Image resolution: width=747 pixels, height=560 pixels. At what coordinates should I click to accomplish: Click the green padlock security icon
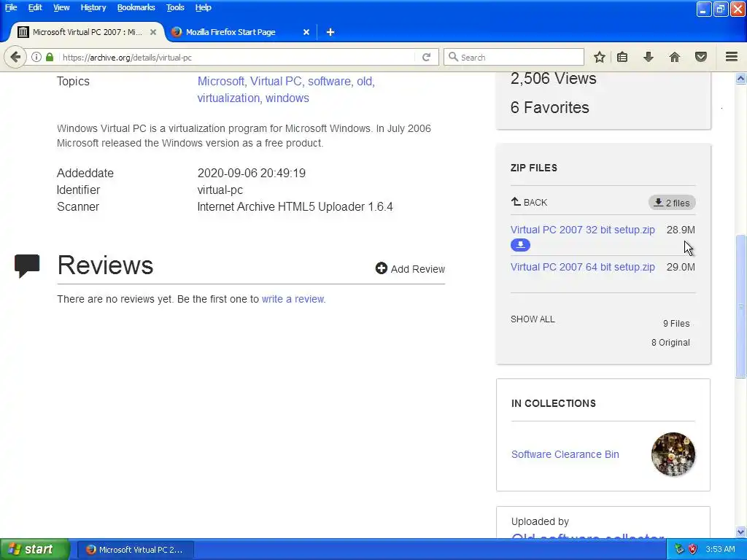tap(50, 57)
